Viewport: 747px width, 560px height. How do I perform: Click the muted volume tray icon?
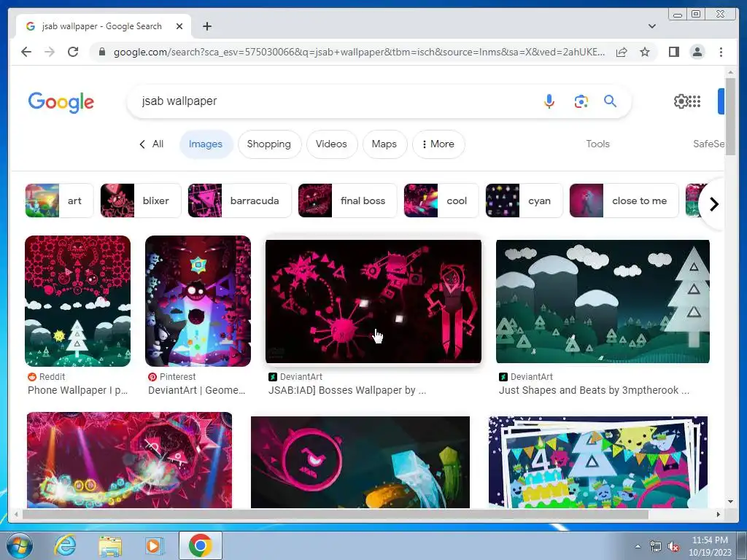(673, 547)
